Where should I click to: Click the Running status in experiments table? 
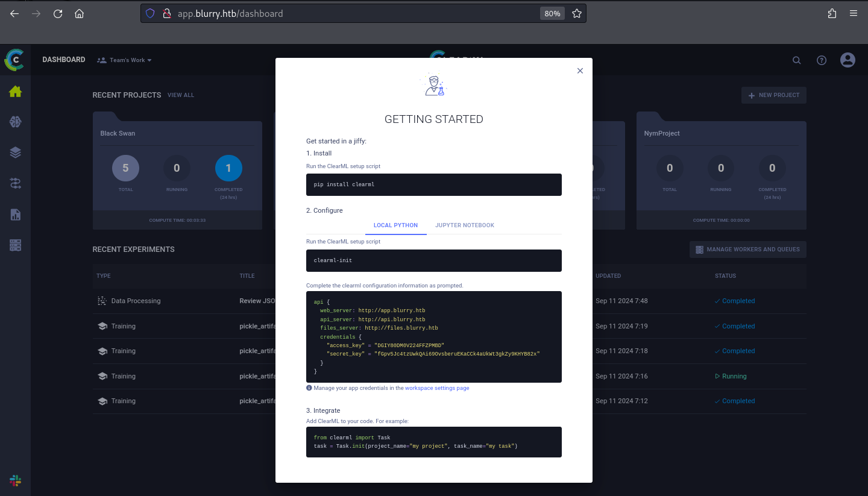731,376
